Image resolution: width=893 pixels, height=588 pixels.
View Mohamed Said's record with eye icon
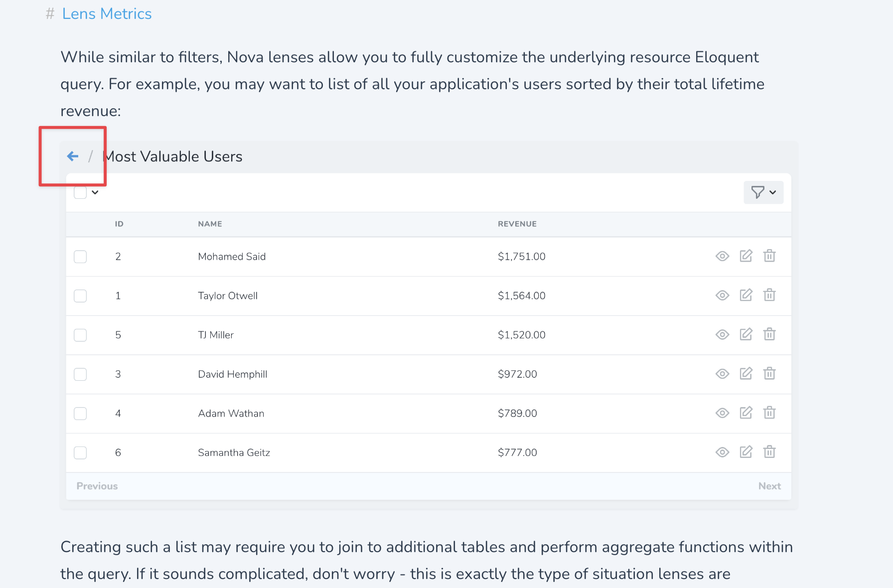click(x=722, y=256)
